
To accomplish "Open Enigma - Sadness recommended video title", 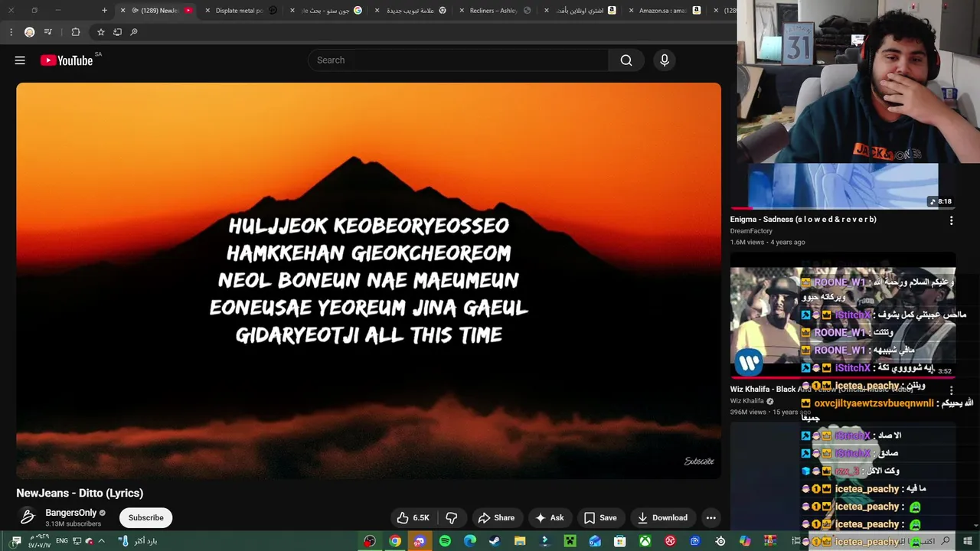I will tap(803, 220).
